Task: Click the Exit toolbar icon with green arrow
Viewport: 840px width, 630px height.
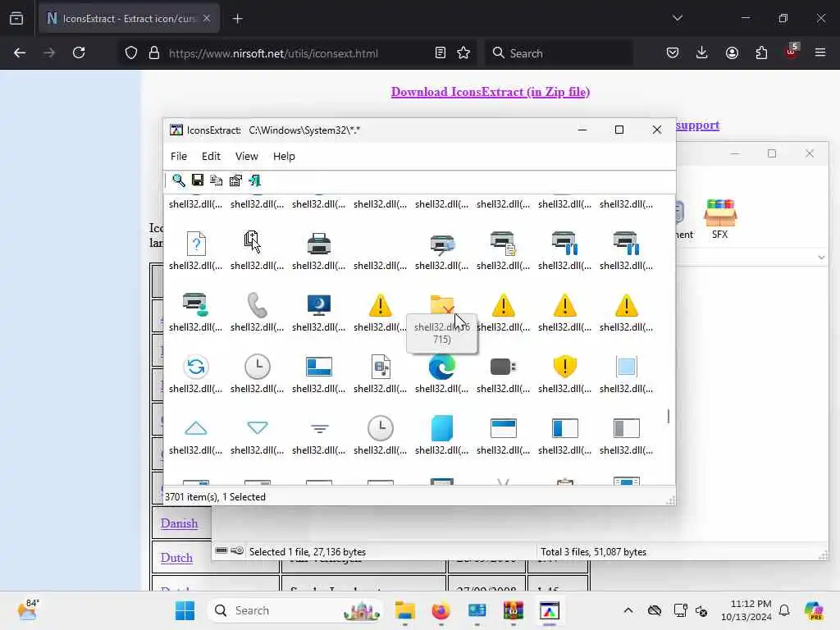Action: (255, 180)
